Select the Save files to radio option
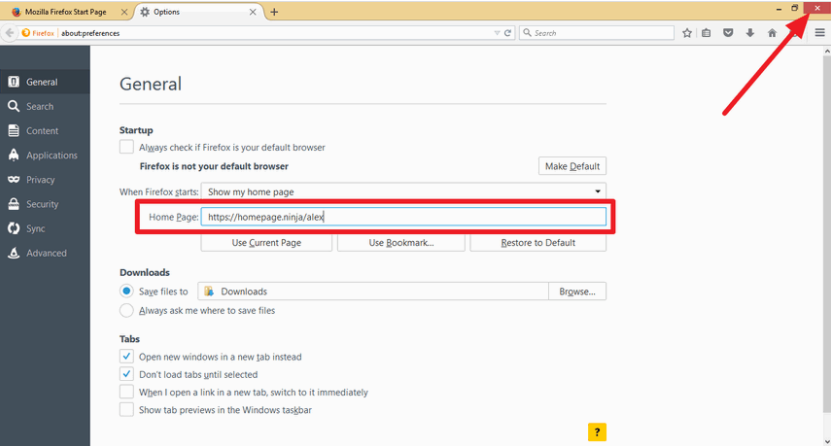Viewport: 831px width, 446px height. 126,291
